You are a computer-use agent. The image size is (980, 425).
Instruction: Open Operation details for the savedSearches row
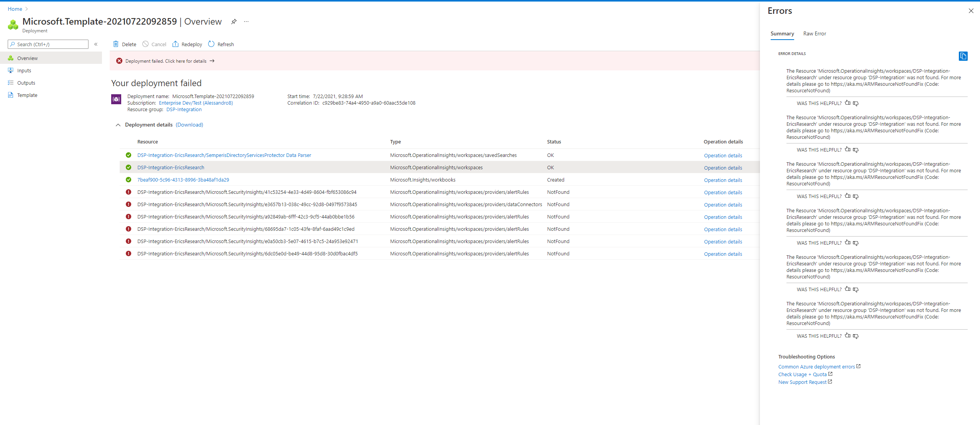(x=723, y=155)
